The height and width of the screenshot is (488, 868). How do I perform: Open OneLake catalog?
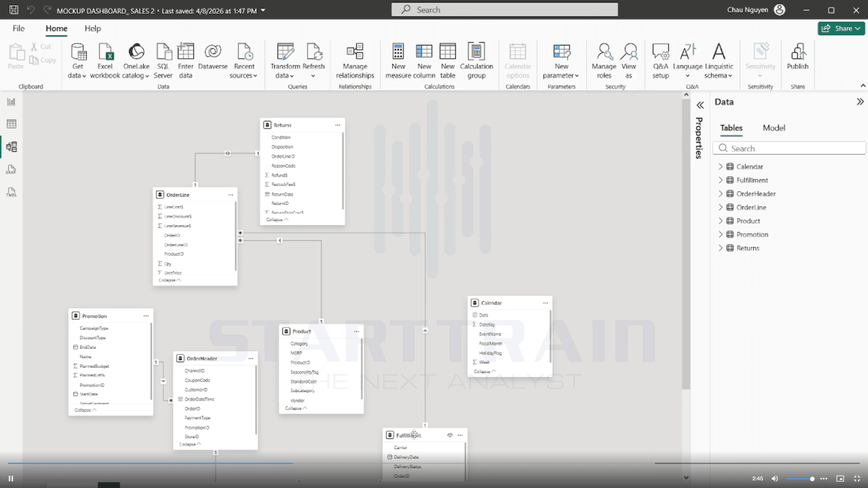[136, 61]
